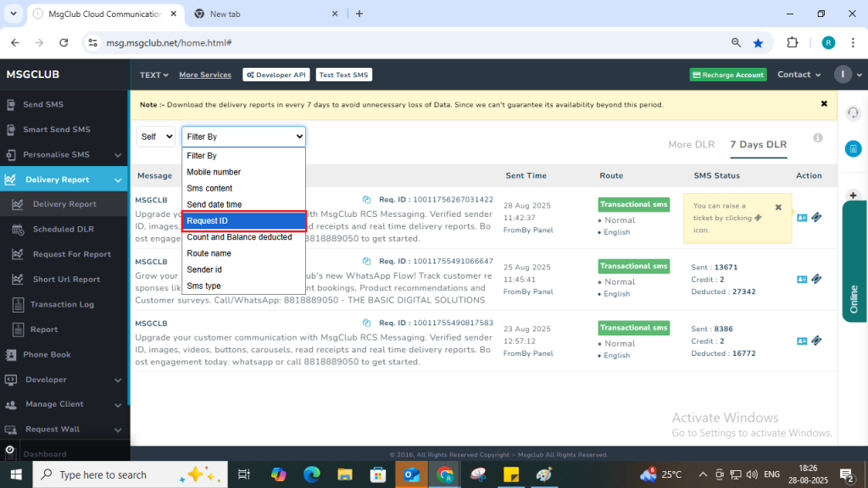The height and width of the screenshot is (488, 868).
Task: Open Outlook from taskbar
Action: point(411,474)
